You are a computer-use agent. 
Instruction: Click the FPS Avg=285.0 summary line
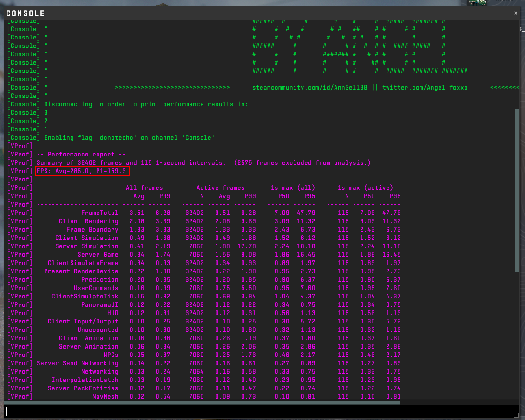[x=83, y=171]
